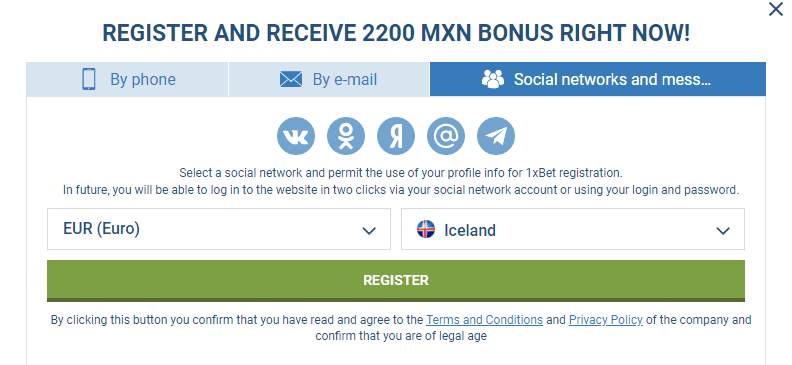Open the EUR (Euro) currency dropdown
Image resolution: width=792 pixels, height=365 pixels.
(x=219, y=229)
